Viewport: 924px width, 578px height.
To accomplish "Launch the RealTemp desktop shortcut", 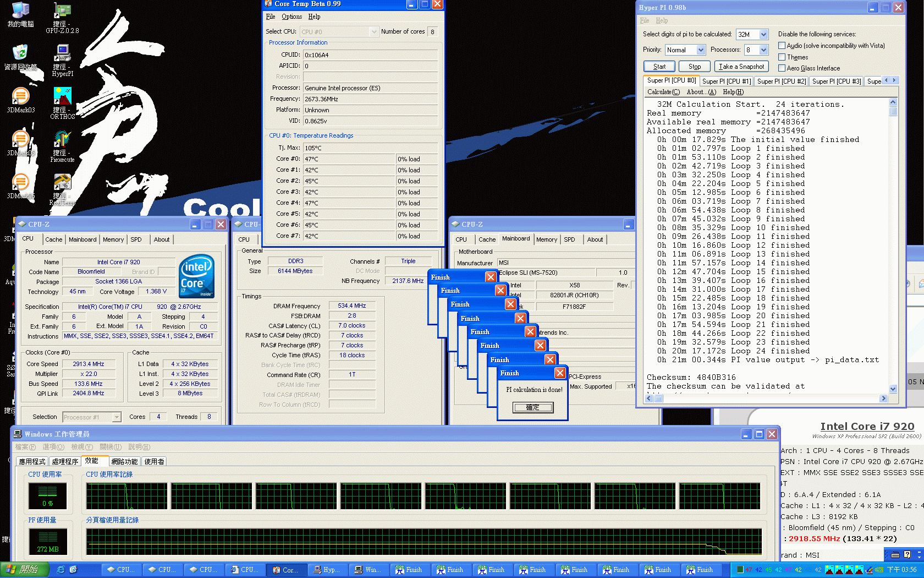I will point(62,189).
